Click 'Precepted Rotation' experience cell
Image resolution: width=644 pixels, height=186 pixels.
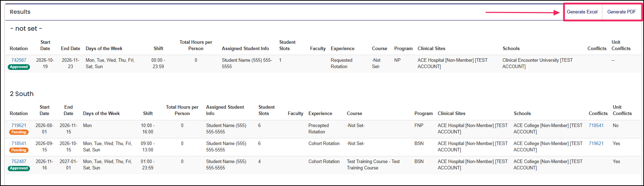[318, 129]
